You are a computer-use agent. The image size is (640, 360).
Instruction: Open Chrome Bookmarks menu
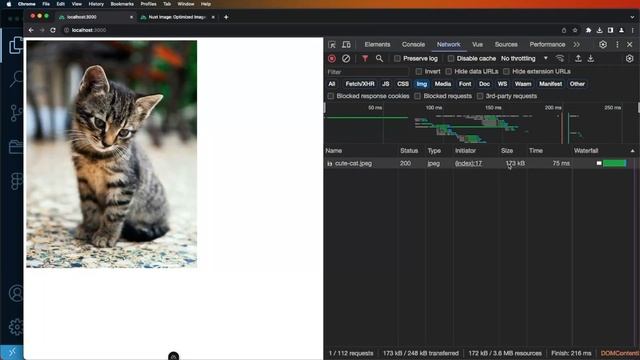[x=122, y=4]
